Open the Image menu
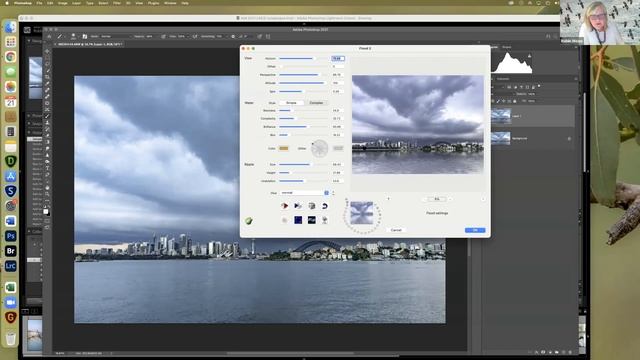 (62, 3)
